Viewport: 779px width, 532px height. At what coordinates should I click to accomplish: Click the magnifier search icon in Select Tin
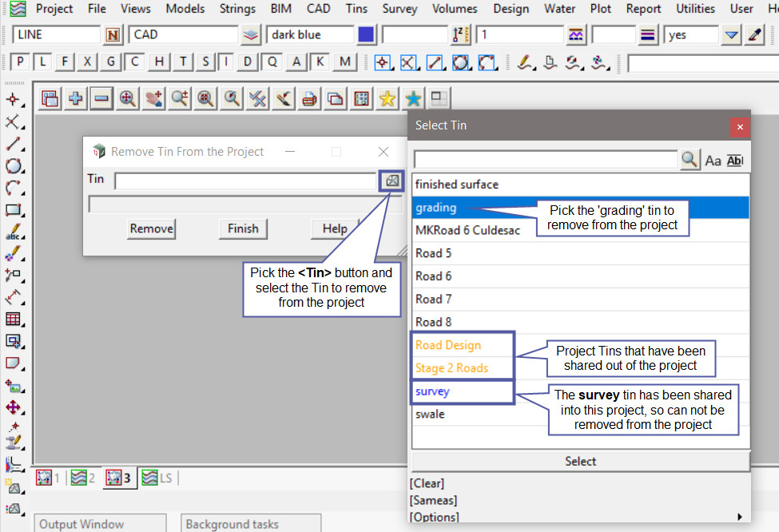[x=690, y=160]
